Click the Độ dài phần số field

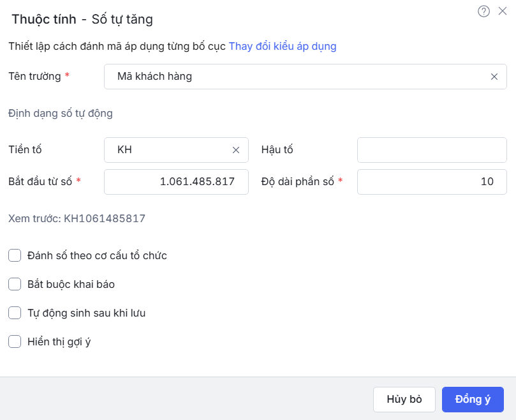pos(432,182)
